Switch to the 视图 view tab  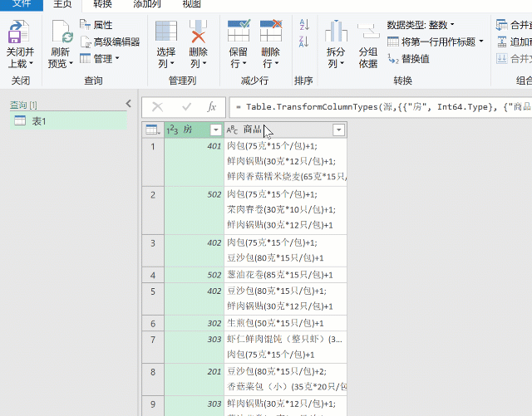(x=191, y=4)
